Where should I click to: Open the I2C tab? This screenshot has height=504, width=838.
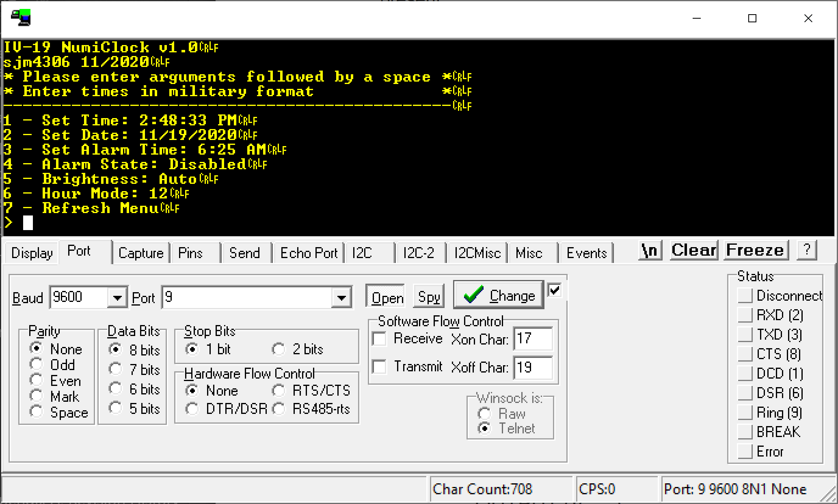369,253
